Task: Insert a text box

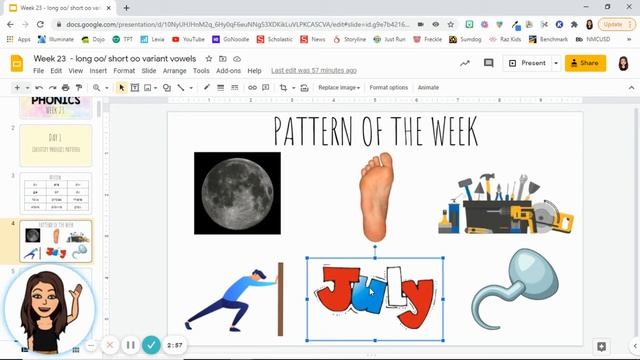Action: point(135,88)
